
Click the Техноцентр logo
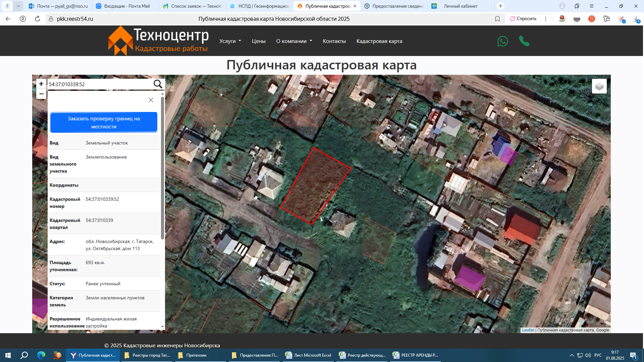point(158,41)
